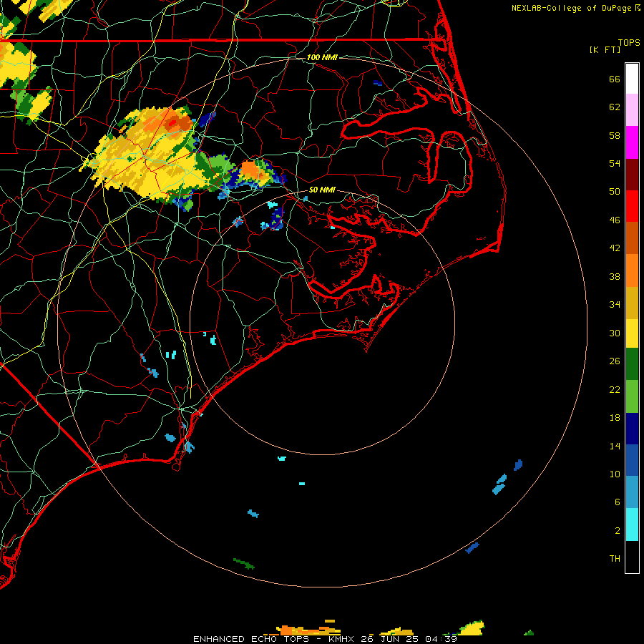Select the 62 value on the scale
Viewport: 644px width, 644px height.
coord(615,107)
